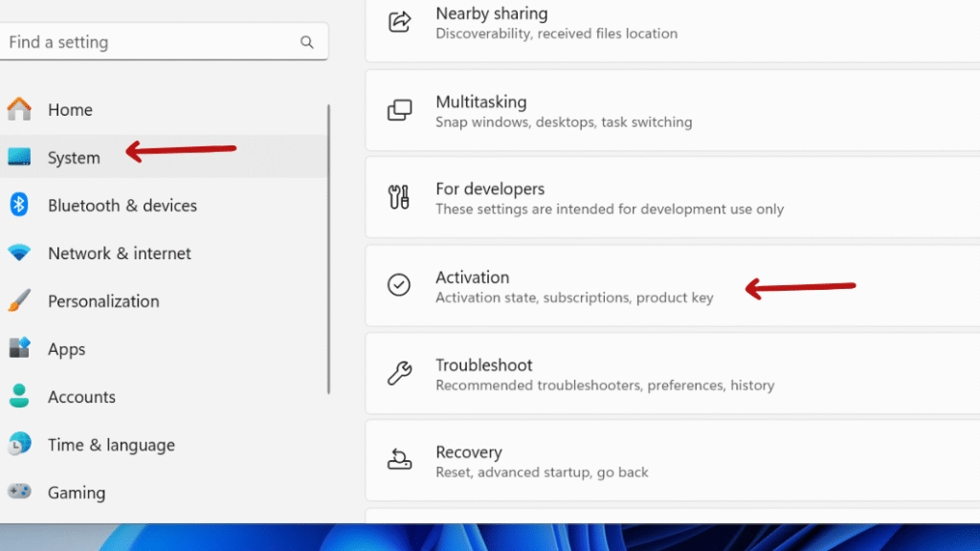Open Multitasking settings
The width and height of the screenshot is (980, 551).
point(673,111)
